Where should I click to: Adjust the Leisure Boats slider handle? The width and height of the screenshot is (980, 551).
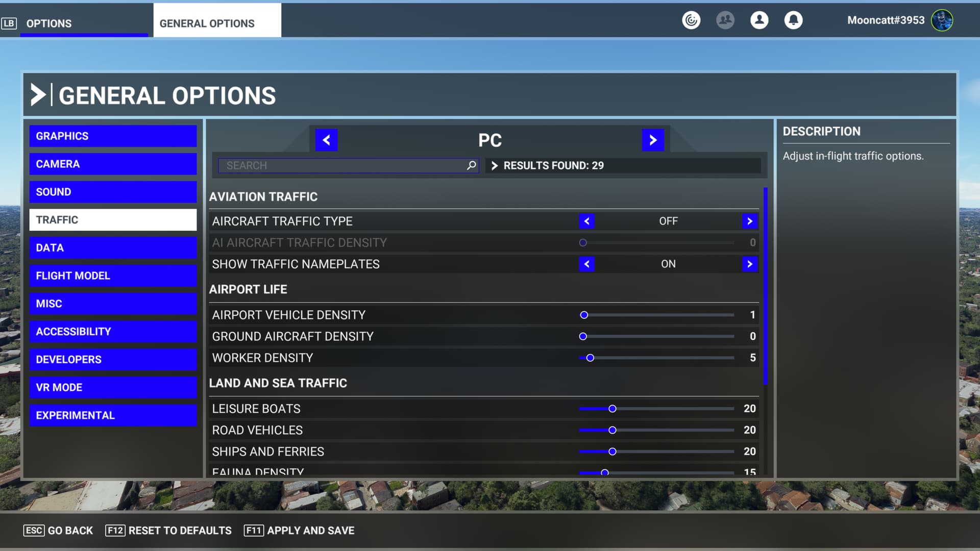coord(612,409)
